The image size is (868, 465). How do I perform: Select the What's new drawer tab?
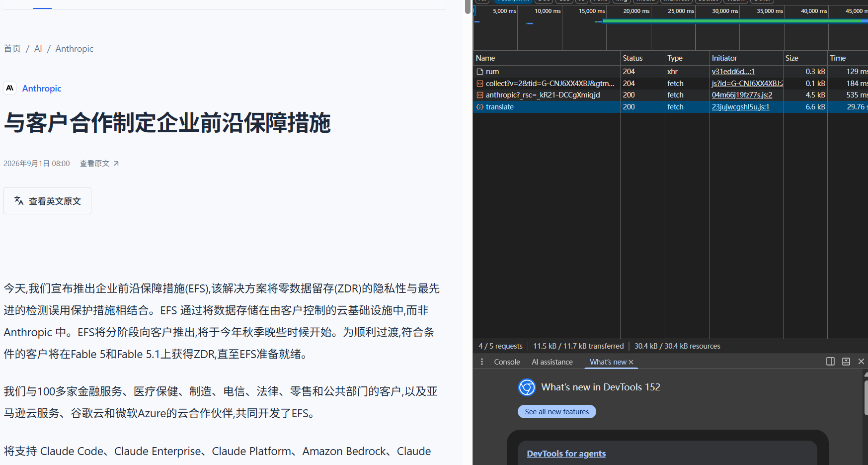[x=608, y=362]
